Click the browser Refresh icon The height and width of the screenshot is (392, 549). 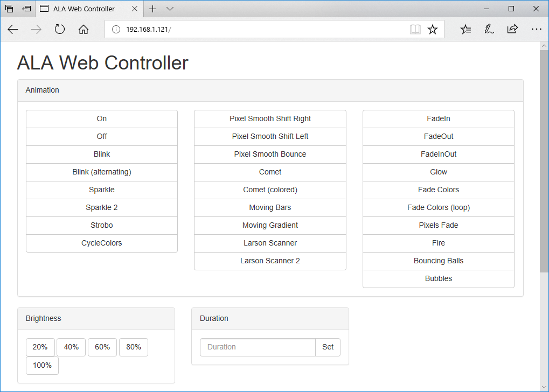click(60, 30)
